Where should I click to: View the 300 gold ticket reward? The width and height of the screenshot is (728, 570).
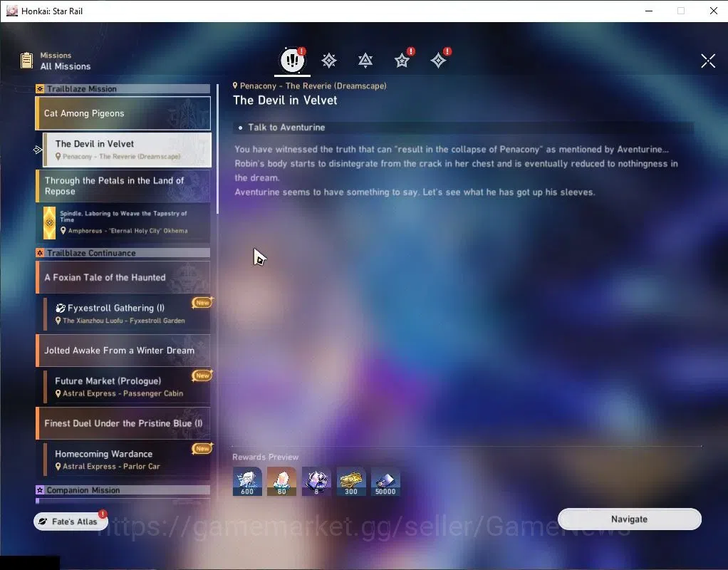tap(351, 481)
